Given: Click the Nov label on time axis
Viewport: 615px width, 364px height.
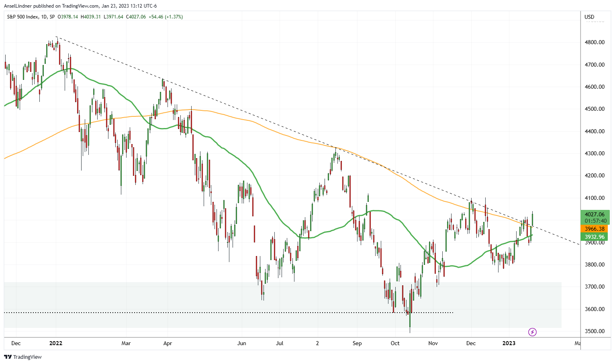Looking at the screenshot, I should pos(433,343).
